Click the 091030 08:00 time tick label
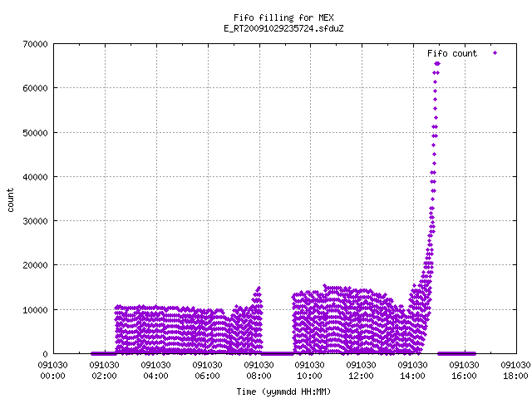 [x=259, y=371]
